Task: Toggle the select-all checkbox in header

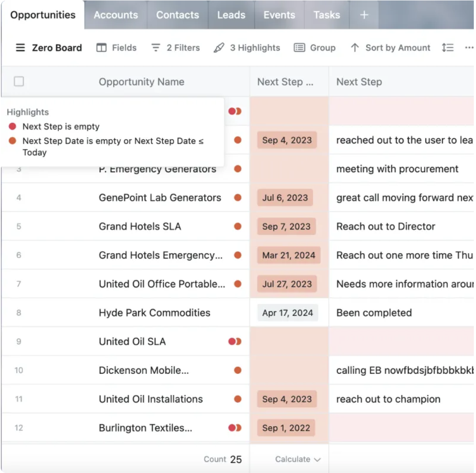Action: click(x=19, y=81)
